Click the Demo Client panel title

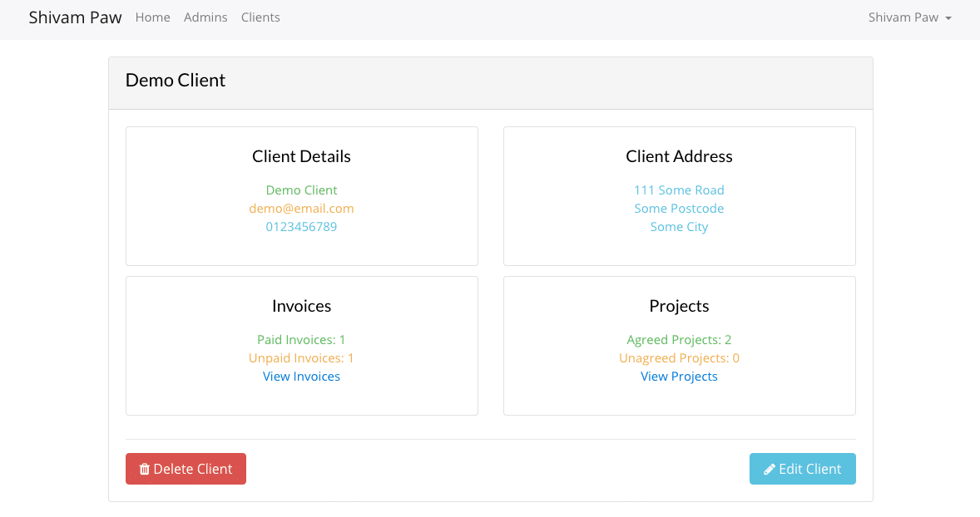176,80
